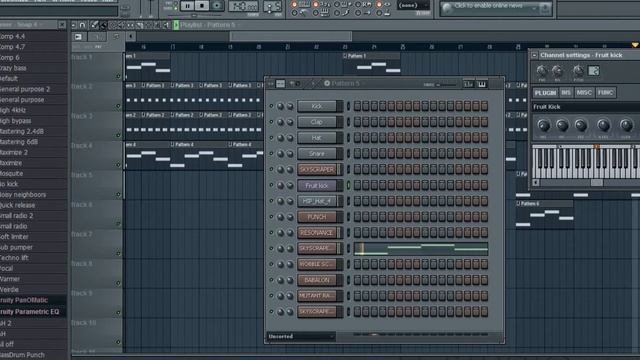Mute the Clap channel LED
Image resolution: width=640 pixels, height=360 pixels.
click(x=271, y=122)
